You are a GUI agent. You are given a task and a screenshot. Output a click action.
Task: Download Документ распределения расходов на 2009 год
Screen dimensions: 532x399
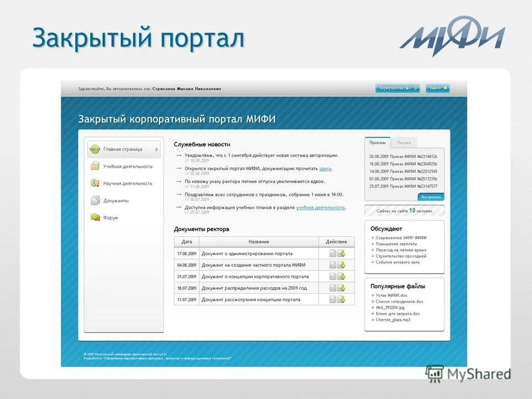341,287
